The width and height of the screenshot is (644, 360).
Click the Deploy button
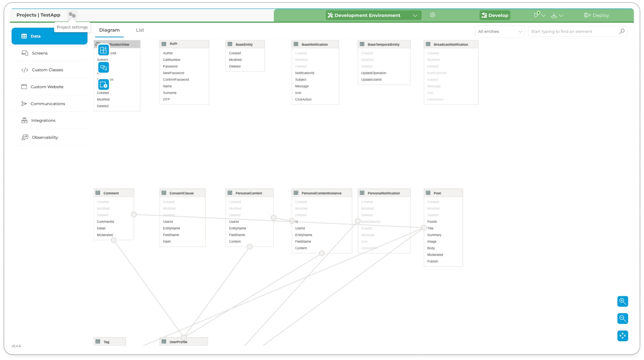pyautogui.click(x=597, y=15)
